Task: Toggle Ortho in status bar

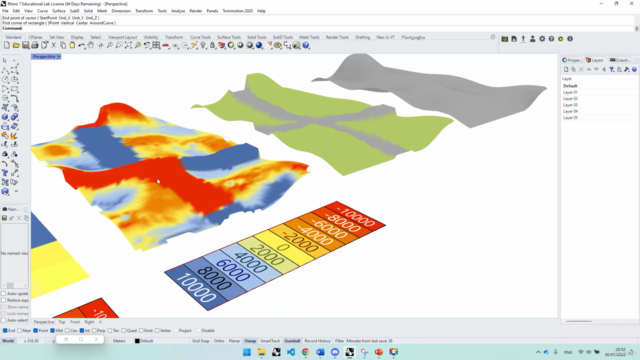Action: pos(219,341)
